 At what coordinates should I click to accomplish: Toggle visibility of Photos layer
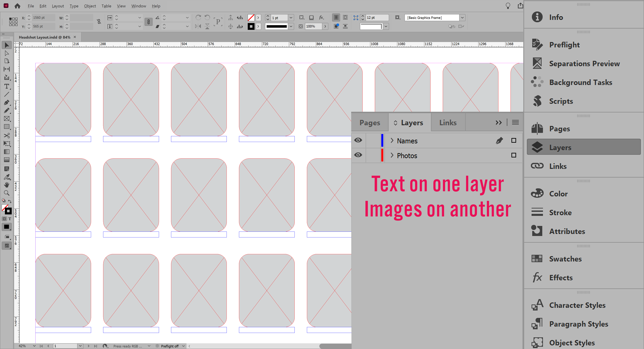358,155
